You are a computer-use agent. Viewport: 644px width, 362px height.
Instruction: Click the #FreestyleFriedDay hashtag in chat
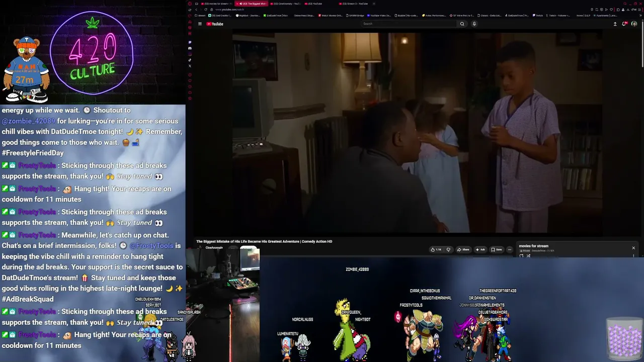33,153
